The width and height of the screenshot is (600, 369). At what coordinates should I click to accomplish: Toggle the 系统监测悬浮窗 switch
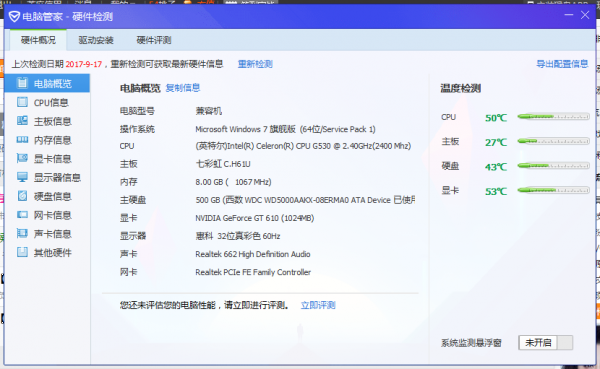(x=546, y=343)
